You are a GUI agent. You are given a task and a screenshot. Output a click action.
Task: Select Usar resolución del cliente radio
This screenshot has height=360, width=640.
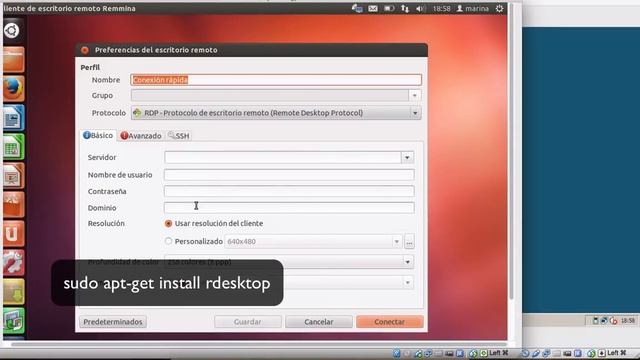[x=168, y=224]
